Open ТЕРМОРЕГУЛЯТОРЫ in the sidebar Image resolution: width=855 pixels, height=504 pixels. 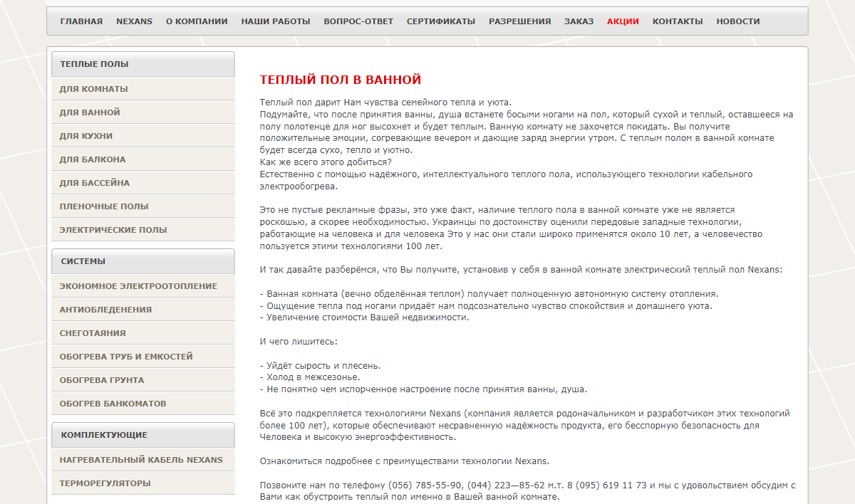[x=105, y=483]
